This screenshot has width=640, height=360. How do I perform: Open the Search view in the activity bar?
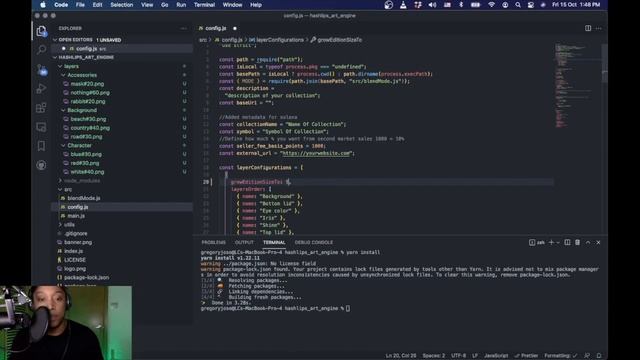tap(41, 50)
